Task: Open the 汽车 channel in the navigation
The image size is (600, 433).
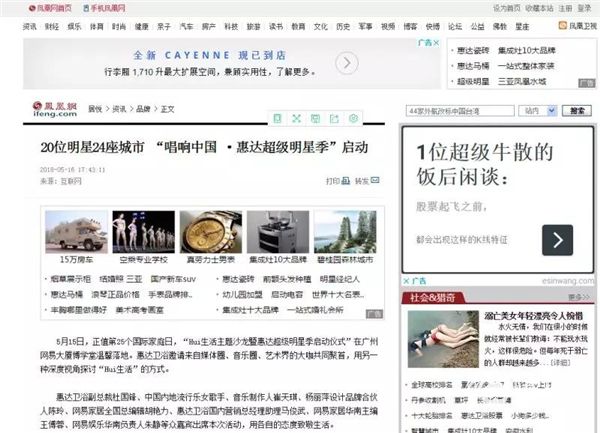Action: point(186,26)
